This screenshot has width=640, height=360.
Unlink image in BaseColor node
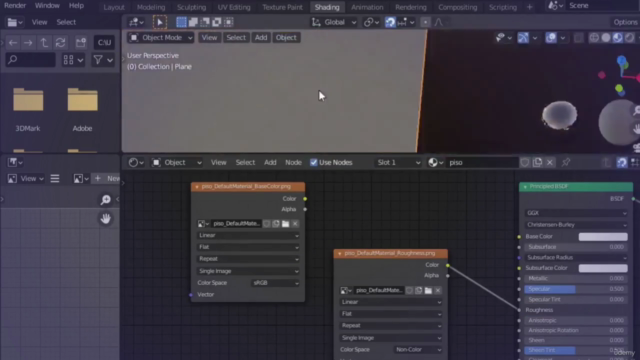[x=295, y=224]
